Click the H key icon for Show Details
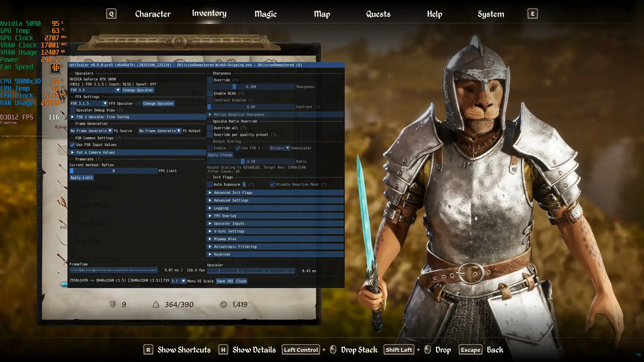 (x=223, y=350)
